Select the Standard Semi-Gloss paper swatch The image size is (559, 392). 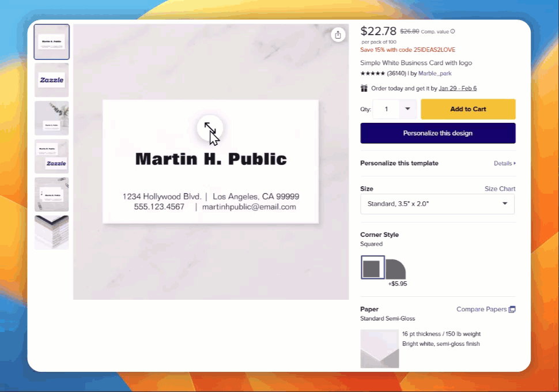pos(379,348)
